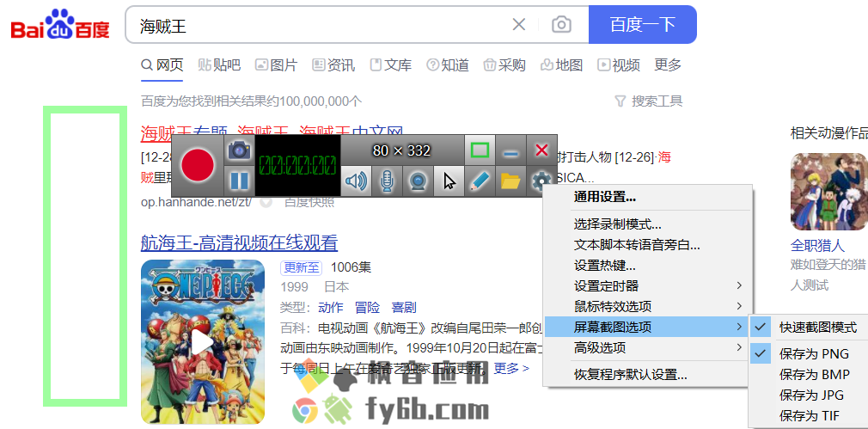Switch to the 图片 tab

[x=276, y=65]
